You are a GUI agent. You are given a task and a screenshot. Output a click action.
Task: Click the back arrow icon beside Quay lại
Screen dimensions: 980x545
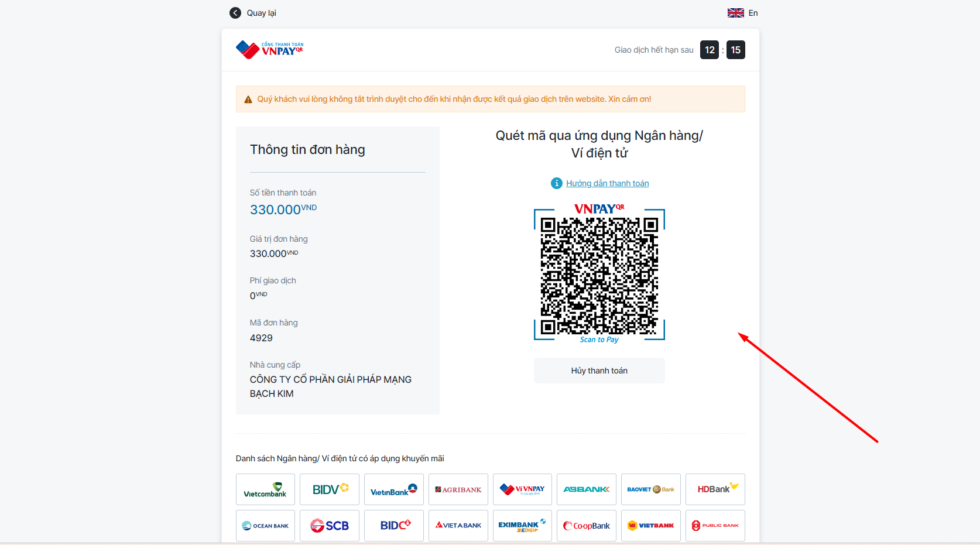coord(235,13)
